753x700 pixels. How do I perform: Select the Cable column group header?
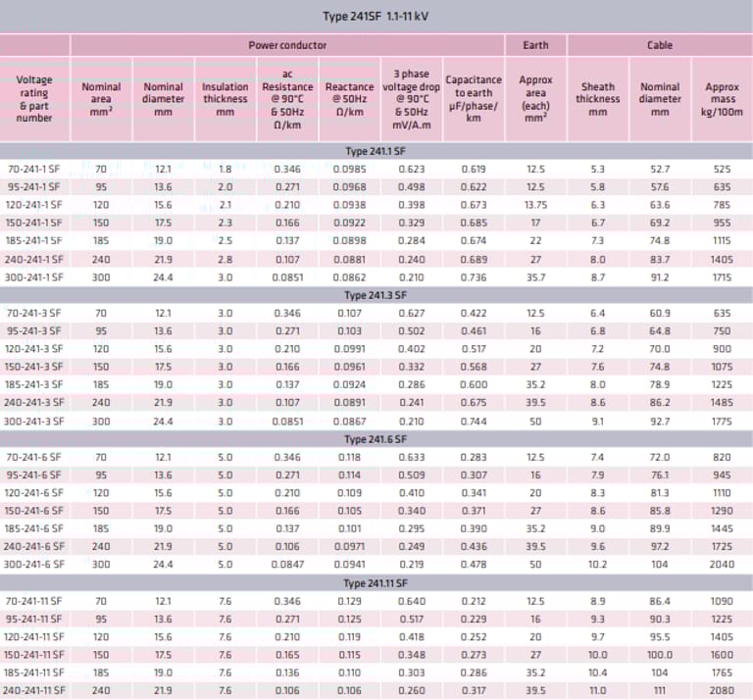(660, 45)
